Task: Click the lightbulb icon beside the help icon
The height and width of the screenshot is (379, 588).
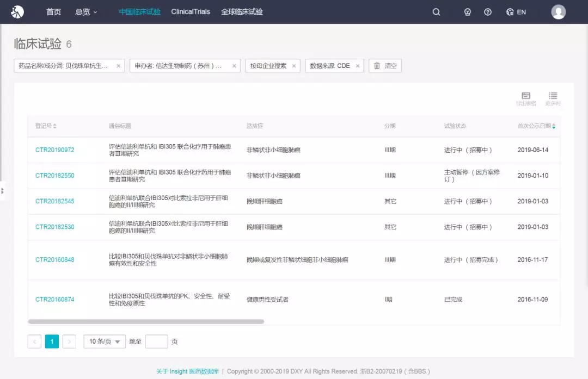Action: 467,12
